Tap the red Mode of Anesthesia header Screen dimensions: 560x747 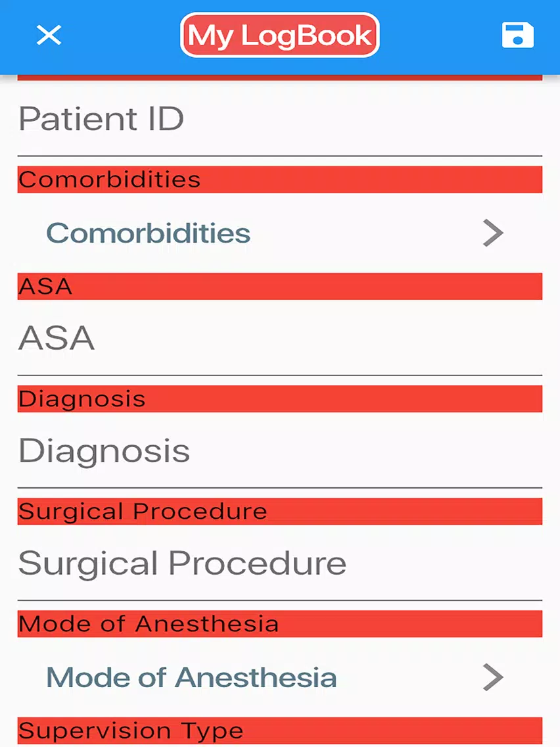point(279,623)
